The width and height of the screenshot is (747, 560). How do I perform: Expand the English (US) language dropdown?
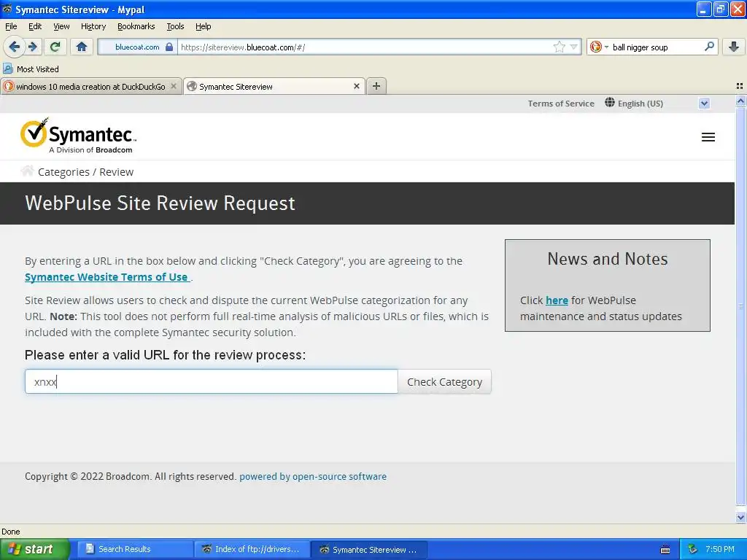(704, 104)
